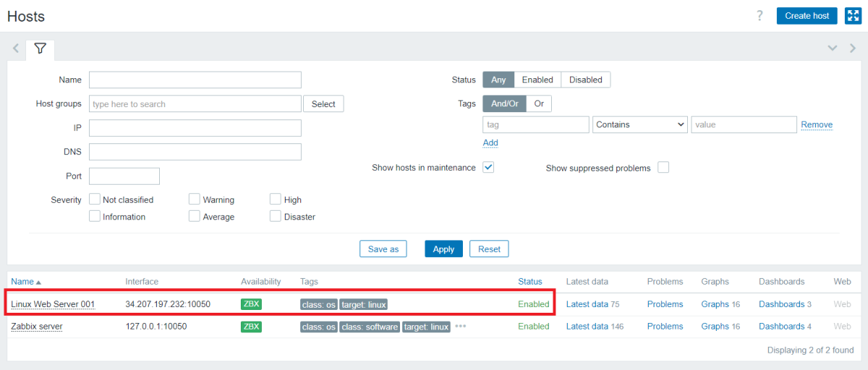Collapse filter panel with down chevron
Viewport: 868px width, 370px height.
tap(833, 49)
